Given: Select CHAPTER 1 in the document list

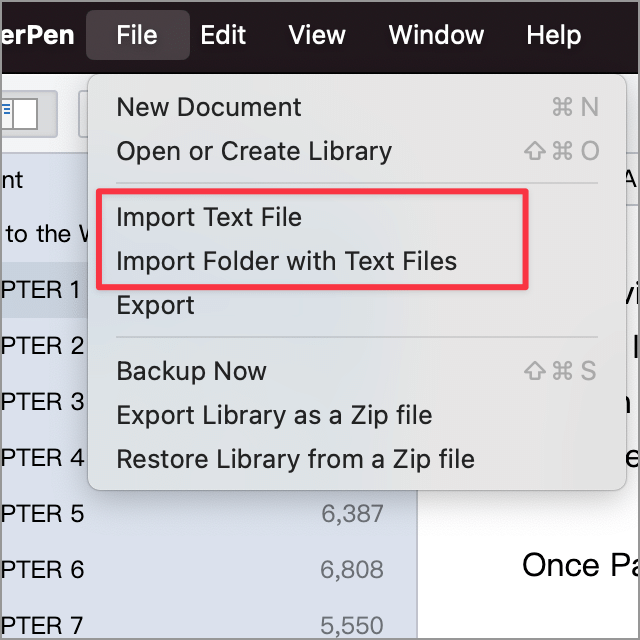Looking at the screenshot, I should pos(44,290).
